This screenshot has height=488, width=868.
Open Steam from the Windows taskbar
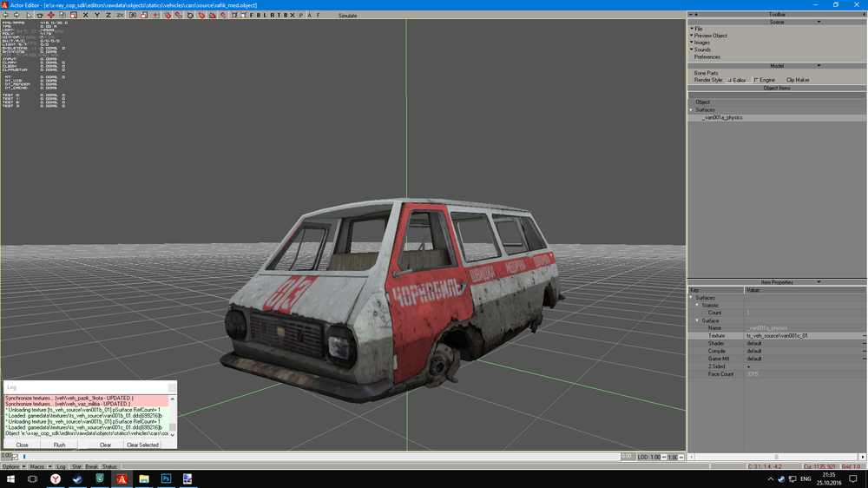(77, 478)
